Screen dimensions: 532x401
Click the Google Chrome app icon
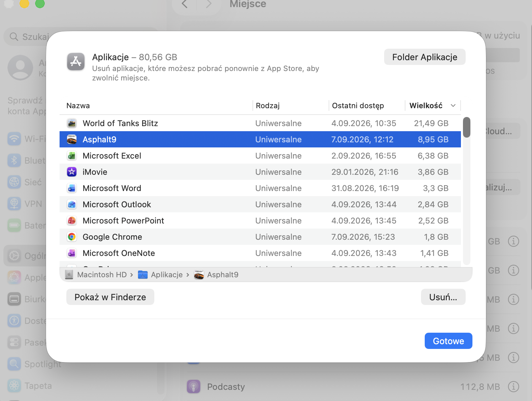click(x=72, y=237)
